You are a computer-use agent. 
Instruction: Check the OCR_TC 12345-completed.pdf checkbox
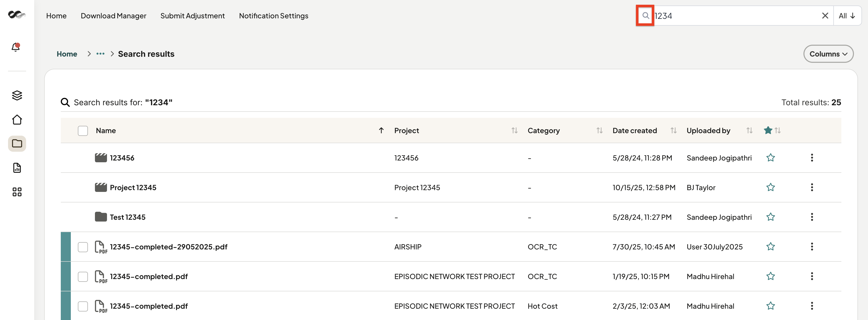point(83,277)
